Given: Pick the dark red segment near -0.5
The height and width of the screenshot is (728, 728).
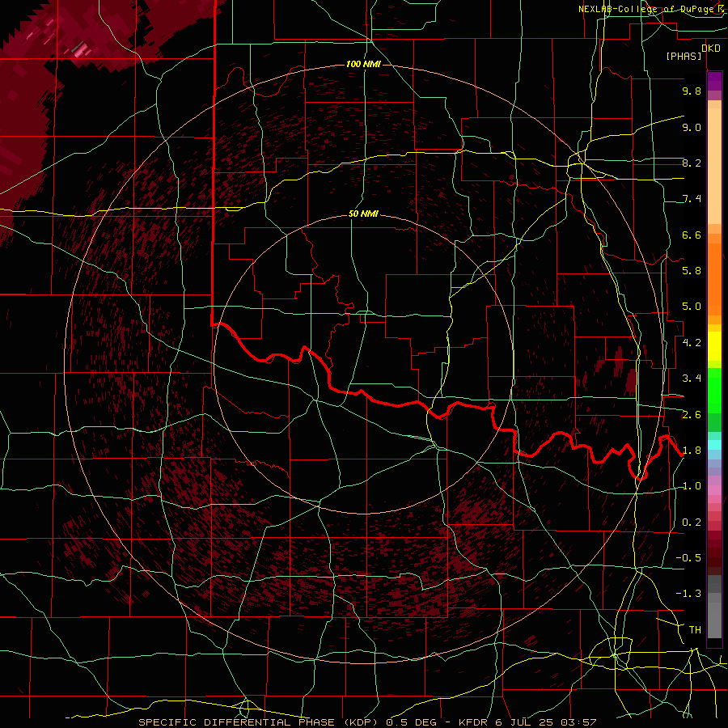Looking at the screenshot, I should (x=714, y=557).
